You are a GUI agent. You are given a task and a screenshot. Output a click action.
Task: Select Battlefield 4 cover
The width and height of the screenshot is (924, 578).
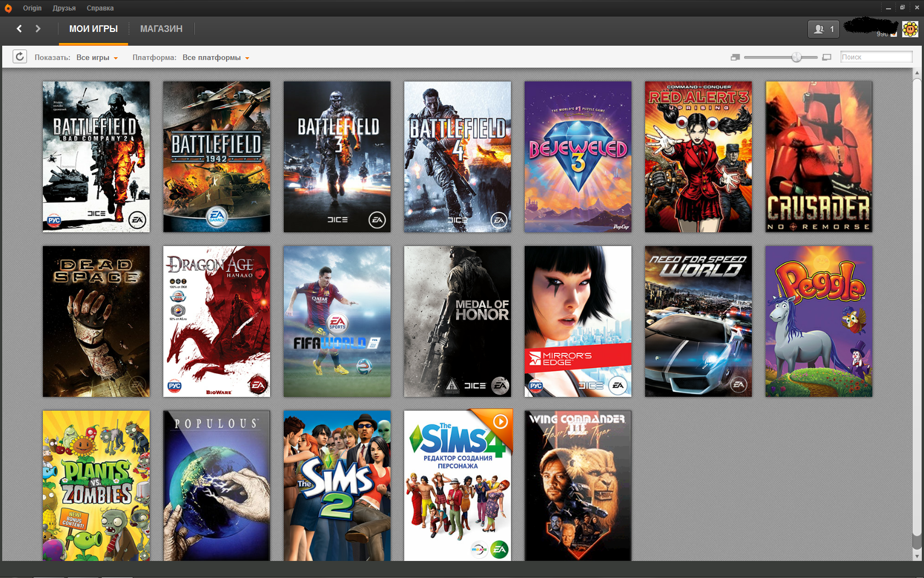tap(458, 157)
